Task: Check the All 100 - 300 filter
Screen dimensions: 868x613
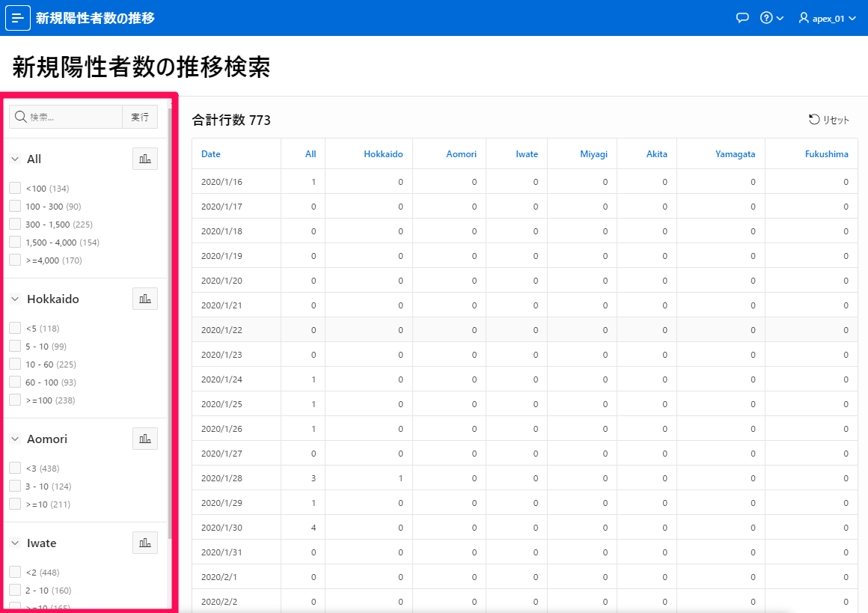Action: 15,206
